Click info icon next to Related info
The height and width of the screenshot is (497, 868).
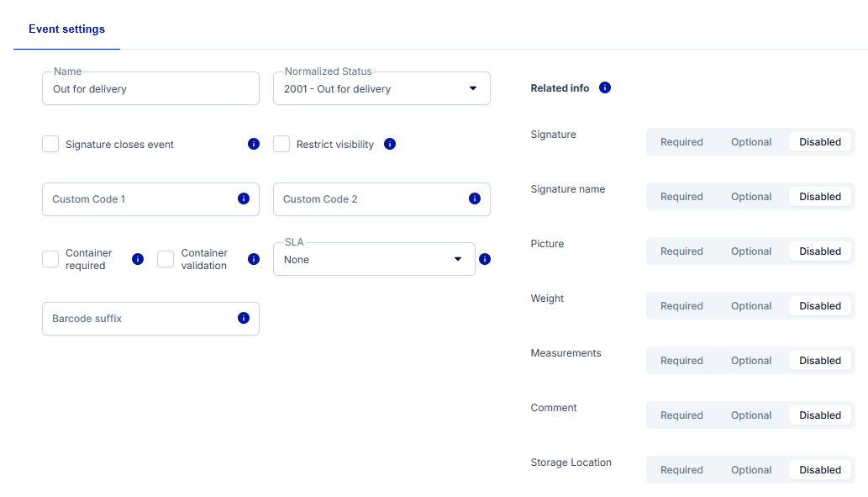click(605, 87)
